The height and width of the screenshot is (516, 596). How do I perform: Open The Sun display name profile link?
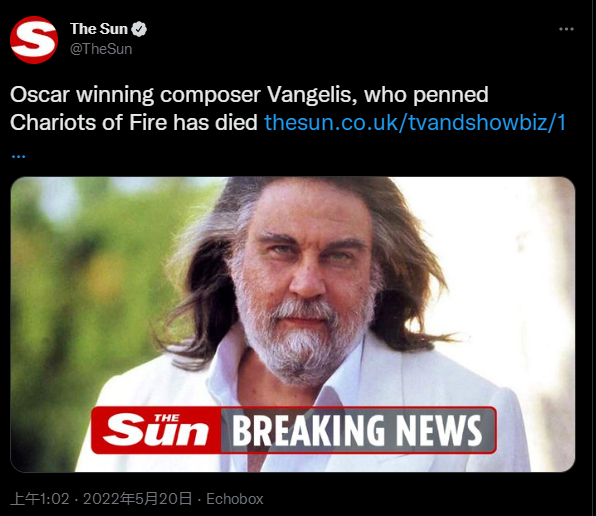pos(99,29)
